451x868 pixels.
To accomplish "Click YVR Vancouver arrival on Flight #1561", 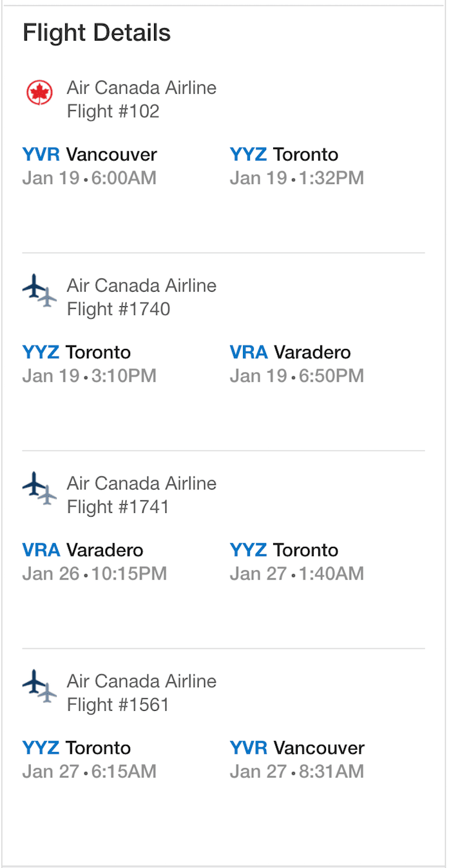I will click(x=297, y=749).
